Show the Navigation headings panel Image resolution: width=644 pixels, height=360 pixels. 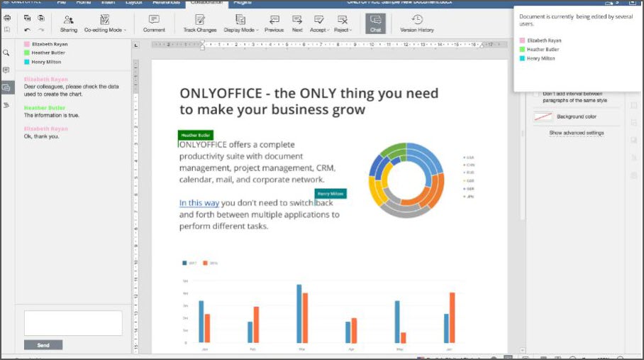(x=6, y=105)
